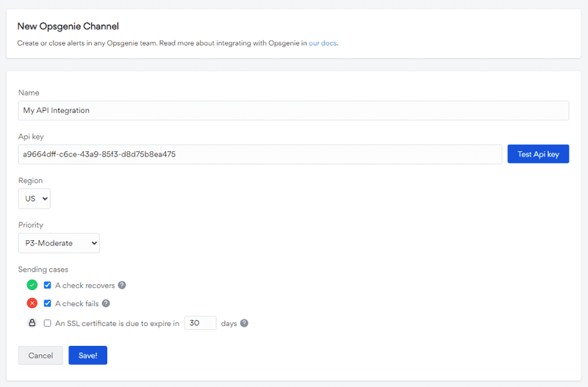Focus the Name field with 'My API Integration'
Screen dimensions: 588x387
293,110
